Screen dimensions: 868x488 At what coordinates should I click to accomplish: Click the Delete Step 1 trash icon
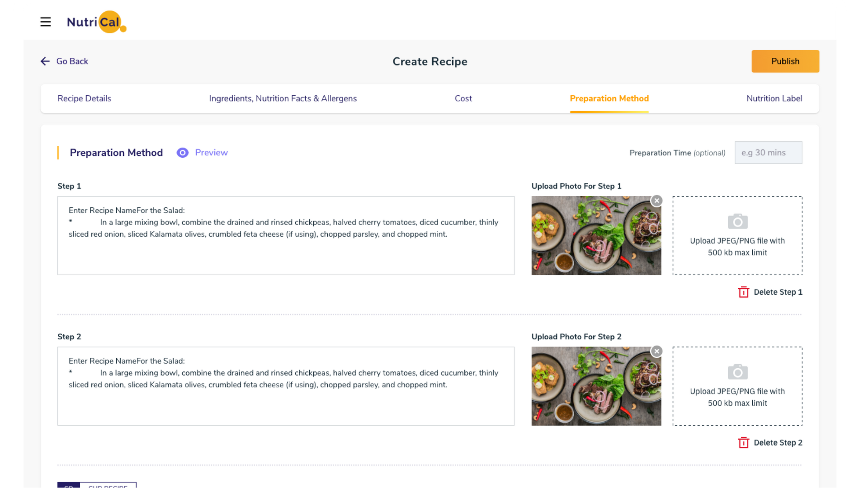pyautogui.click(x=743, y=292)
